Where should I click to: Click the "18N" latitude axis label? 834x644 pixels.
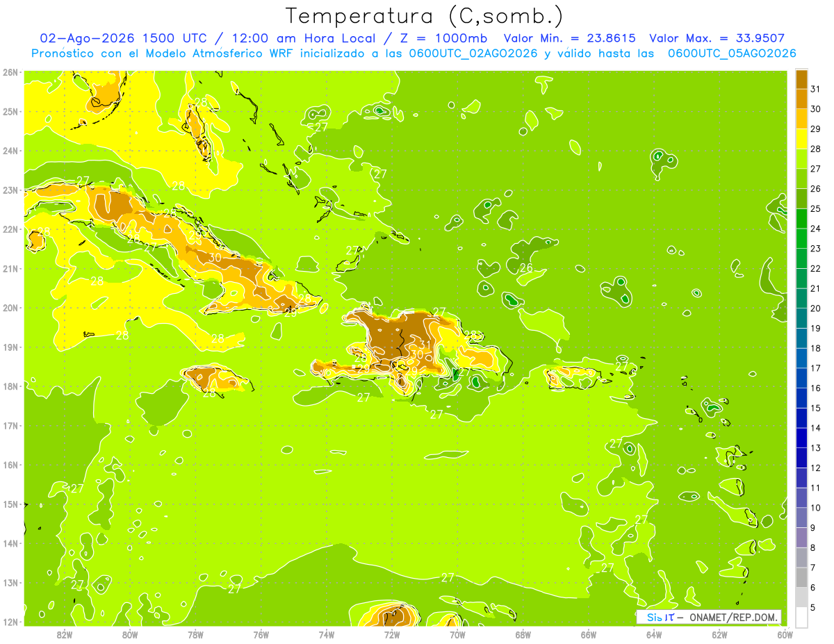coord(10,386)
